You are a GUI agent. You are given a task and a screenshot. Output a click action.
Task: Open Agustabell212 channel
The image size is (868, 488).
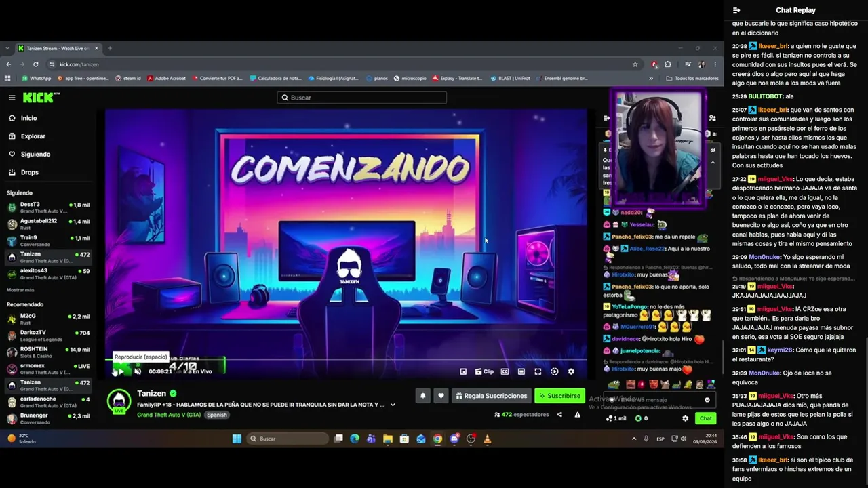(x=47, y=224)
